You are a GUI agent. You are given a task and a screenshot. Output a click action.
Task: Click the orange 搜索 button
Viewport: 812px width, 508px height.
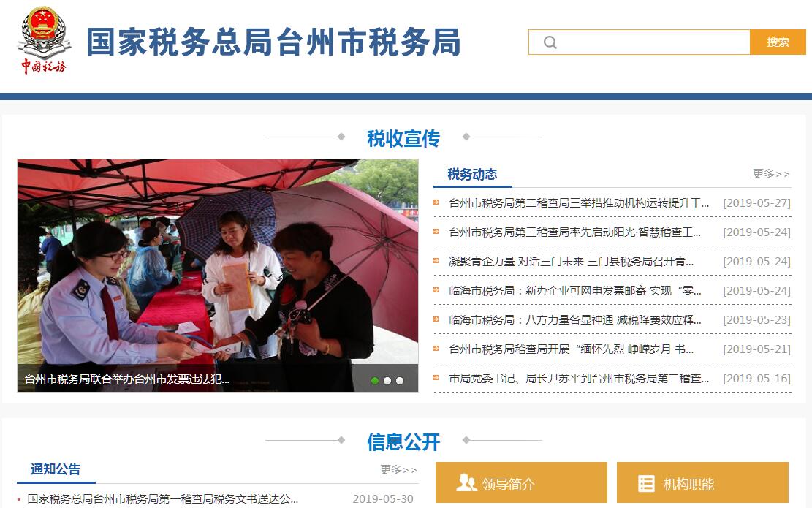(x=778, y=42)
